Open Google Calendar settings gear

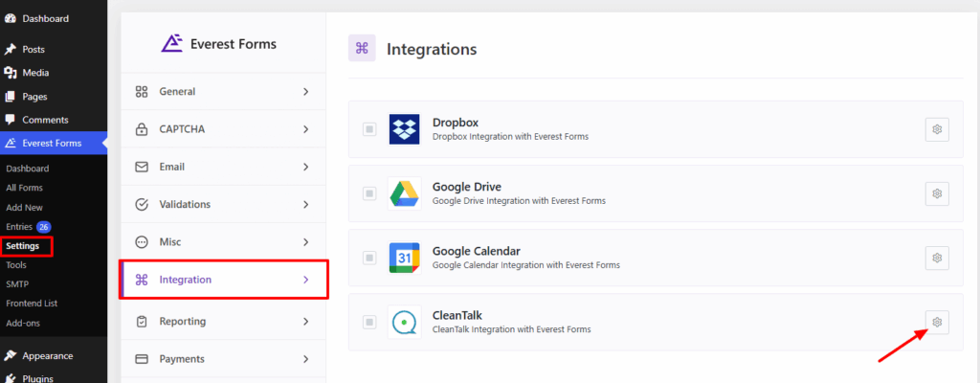[937, 258]
